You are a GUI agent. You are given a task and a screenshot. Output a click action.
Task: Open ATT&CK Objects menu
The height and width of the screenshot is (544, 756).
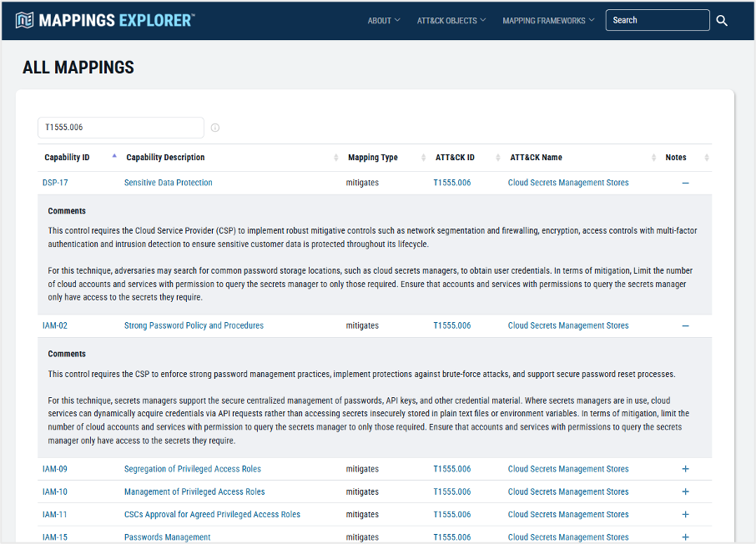click(x=451, y=21)
